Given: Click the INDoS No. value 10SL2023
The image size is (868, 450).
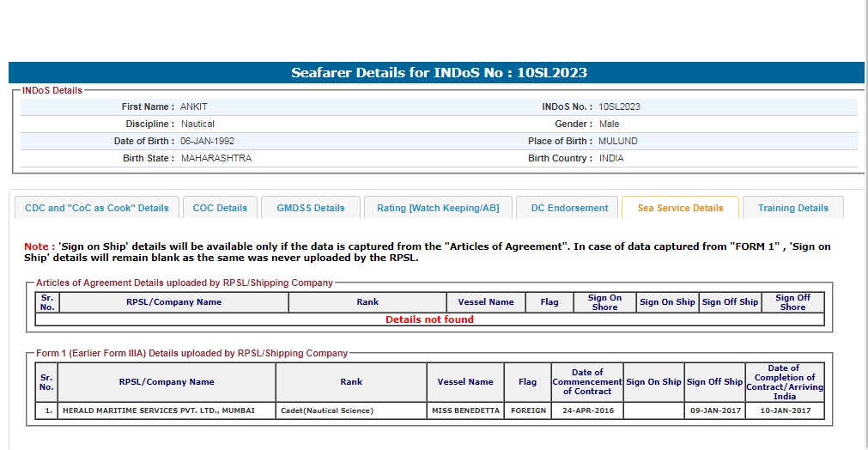Looking at the screenshot, I should [619, 107].
